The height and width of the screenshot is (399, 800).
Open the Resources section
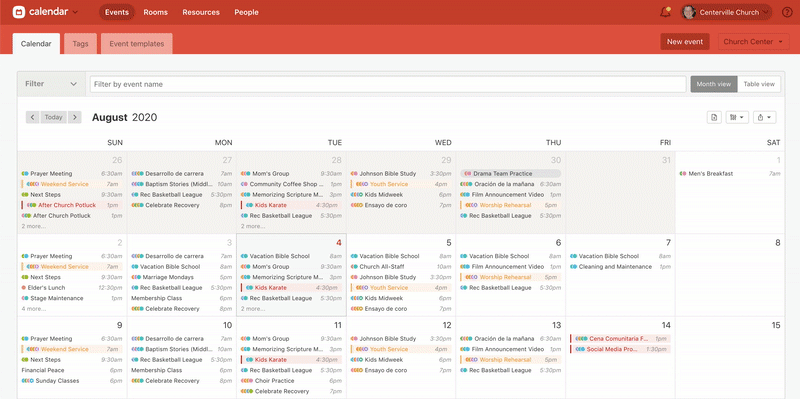coord(201,12)
